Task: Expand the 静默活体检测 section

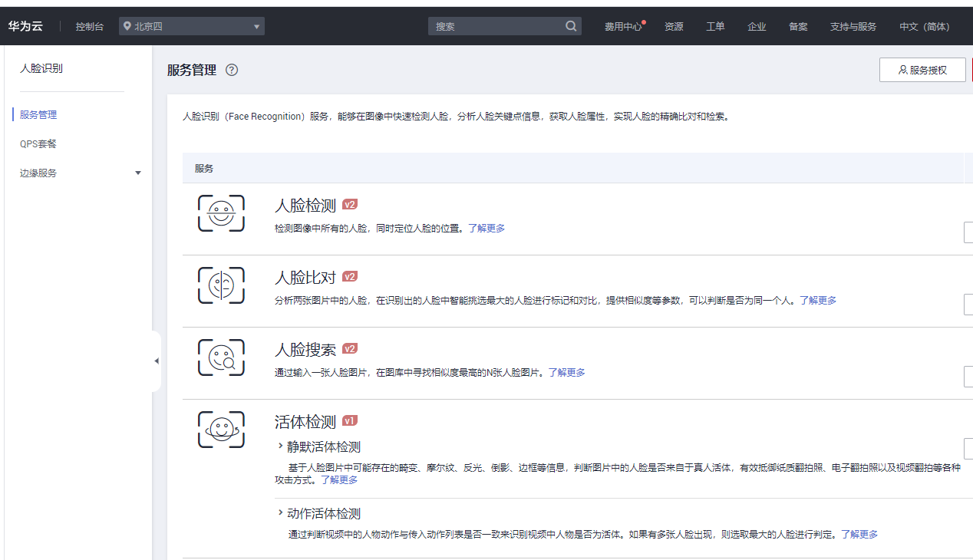Action: pos(281,446)
